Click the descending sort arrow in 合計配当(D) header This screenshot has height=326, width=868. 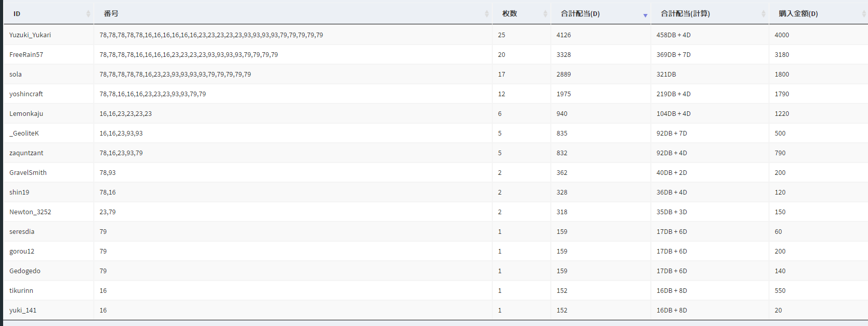645,15
